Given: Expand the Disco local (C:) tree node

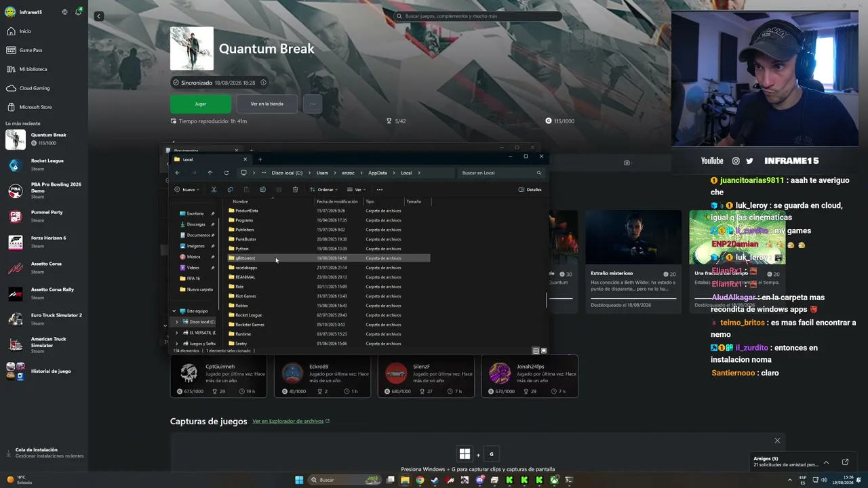Looking at the screenshot, I should [x=177, y=322].
